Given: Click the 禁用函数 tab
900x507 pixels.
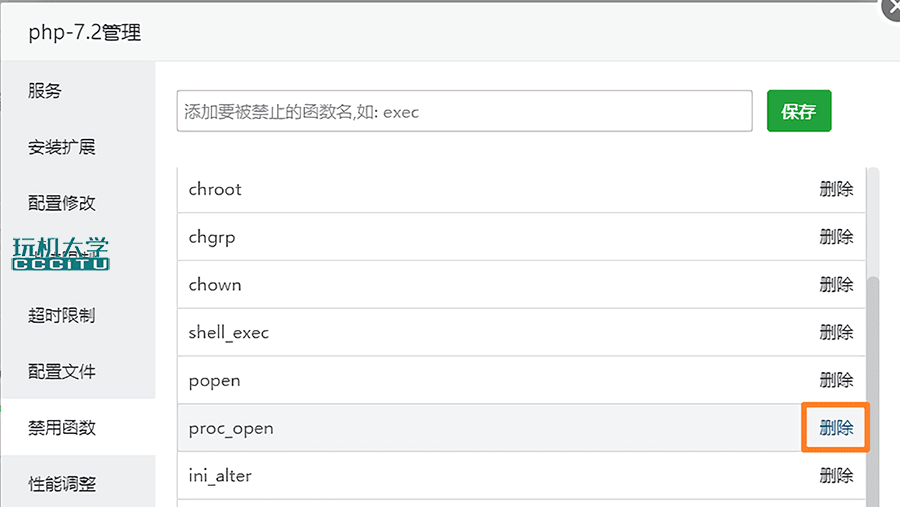Looking at the screenshot, I should (62, 427).
